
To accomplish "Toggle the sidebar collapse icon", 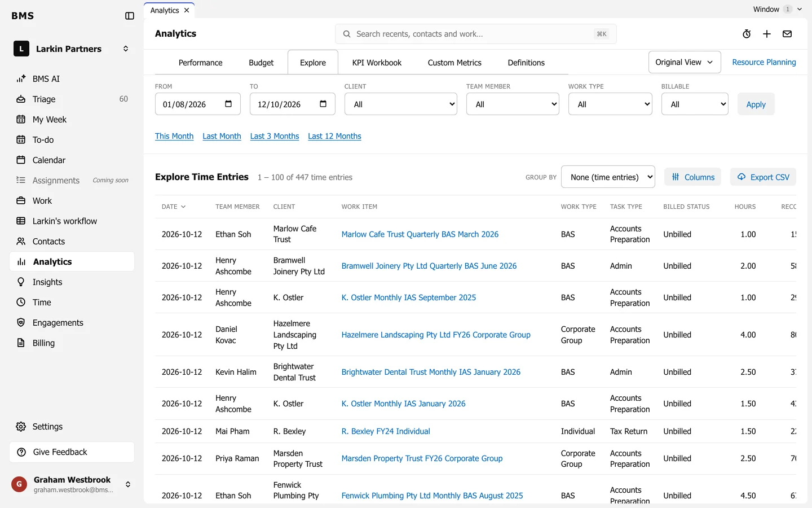I will [130, 16].
